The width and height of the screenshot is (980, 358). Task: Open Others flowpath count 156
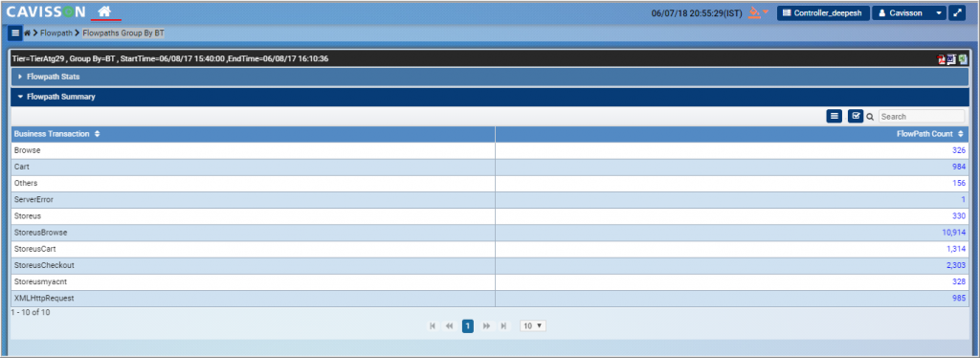(959, 184)
